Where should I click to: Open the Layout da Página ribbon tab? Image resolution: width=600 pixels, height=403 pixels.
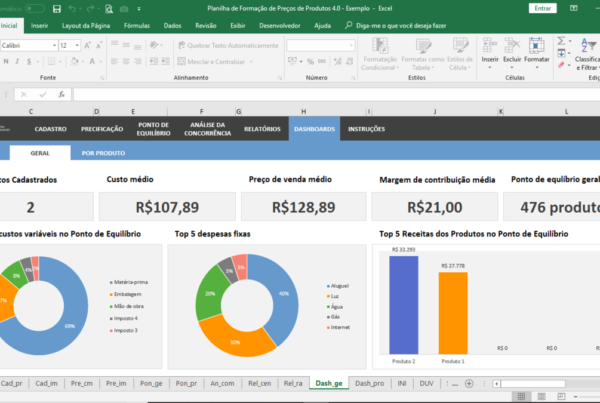point(86,26)
